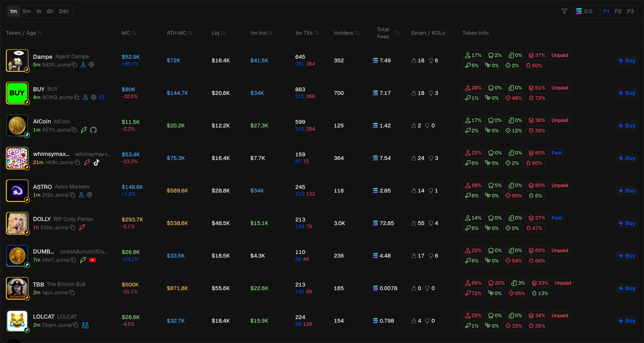Select preset P1
644x343 pixels.
coord(606,11)
